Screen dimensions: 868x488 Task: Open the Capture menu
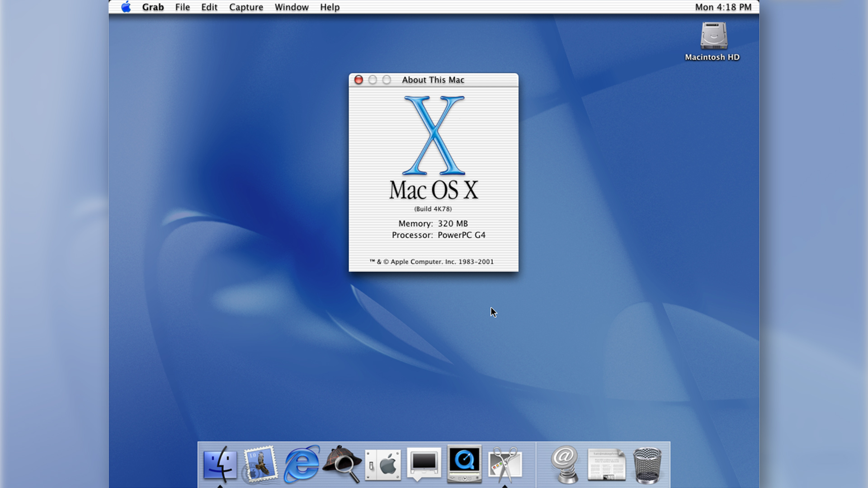click(246, 7)
